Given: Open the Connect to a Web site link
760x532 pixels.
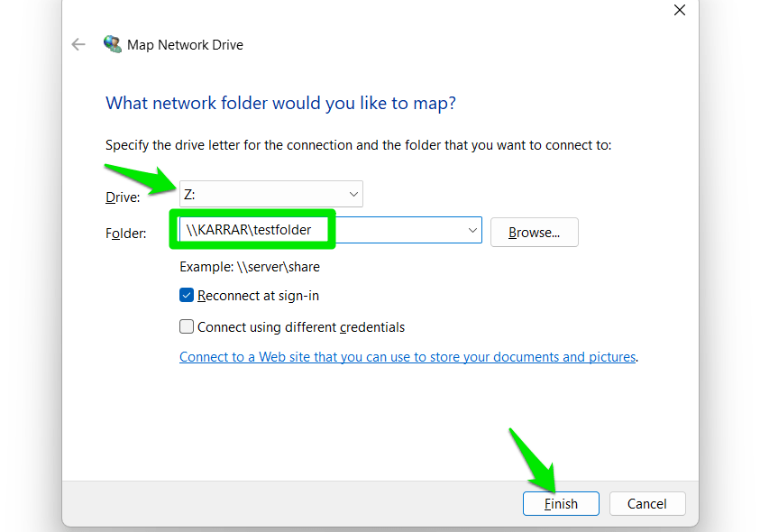Looking at the screenshot, I should (407, 357).
